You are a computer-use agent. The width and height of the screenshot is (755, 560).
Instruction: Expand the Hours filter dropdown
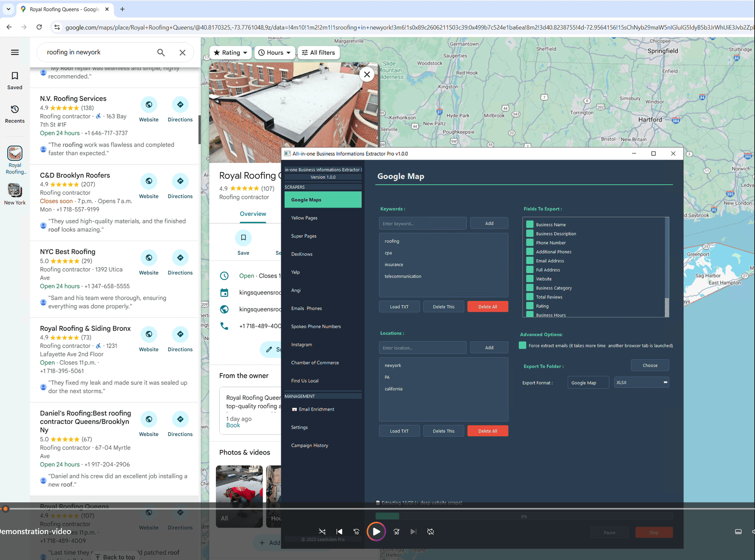(274, 52)
